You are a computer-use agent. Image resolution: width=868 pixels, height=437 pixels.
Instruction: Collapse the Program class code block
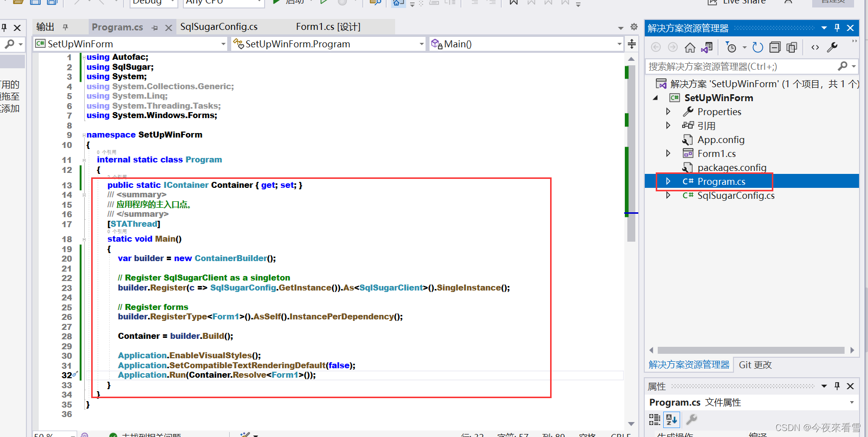point(84,160)
